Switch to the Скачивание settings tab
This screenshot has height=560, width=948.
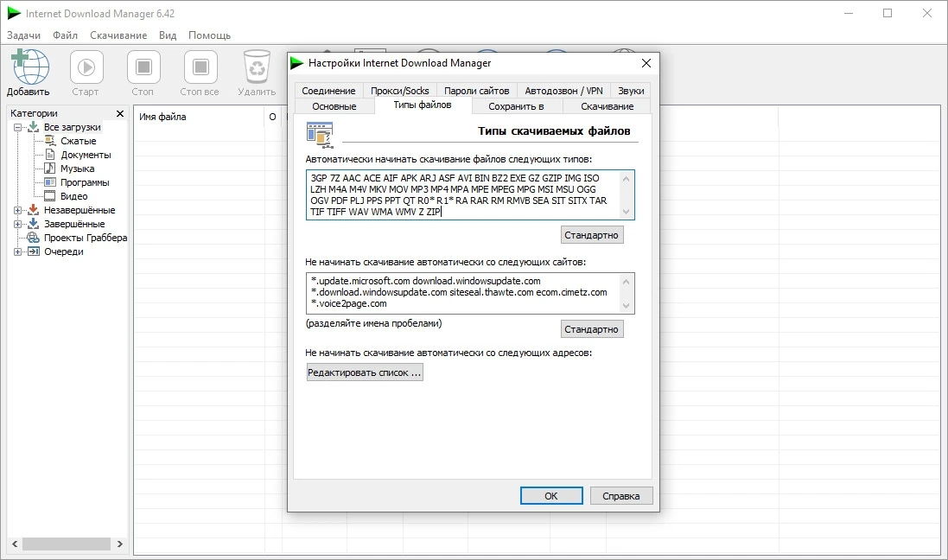pos(607,106)
